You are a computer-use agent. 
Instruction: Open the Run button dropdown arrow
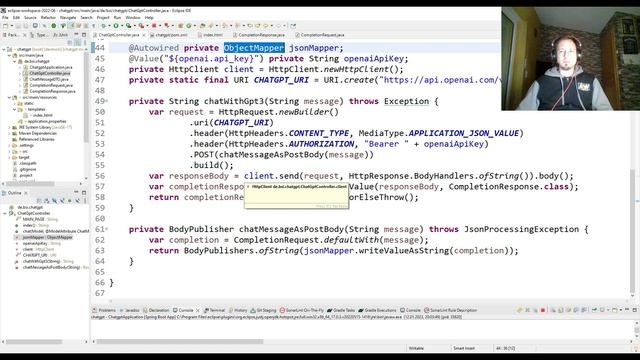pyautogui.click(x=121, y=26)
